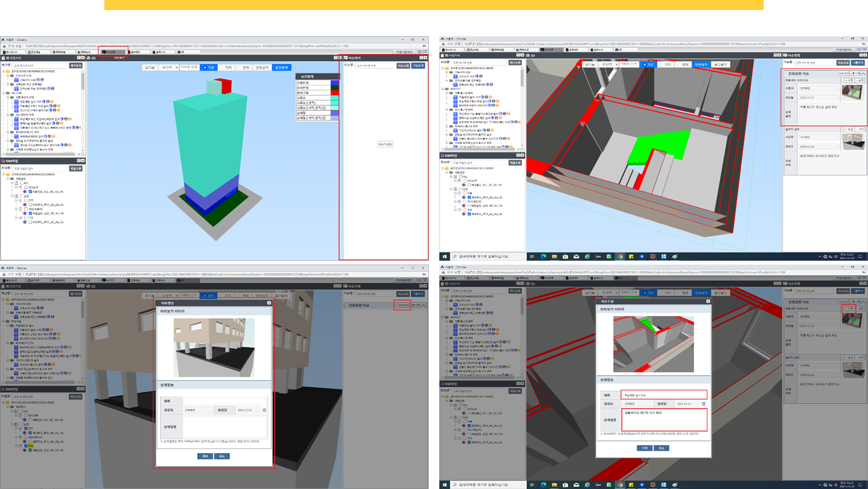Open File Explorer from taskbar under staircase window
This screenshot has height=489, width=868.
554,257
